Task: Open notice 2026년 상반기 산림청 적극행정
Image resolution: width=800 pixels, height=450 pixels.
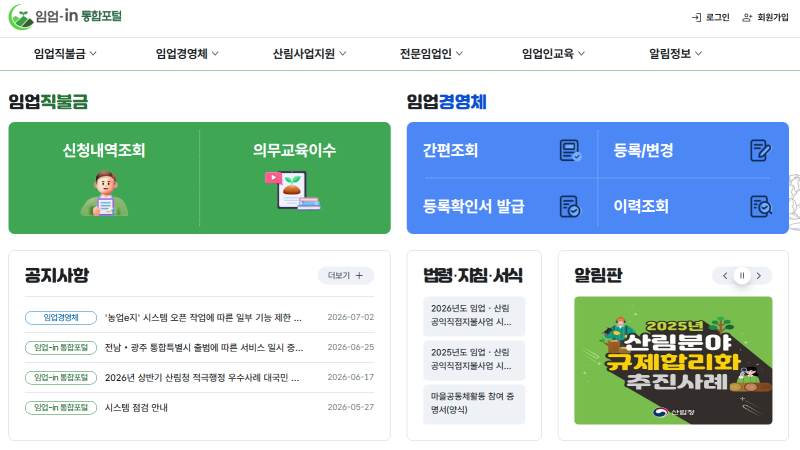Action: pyautogui.click(x=202, y=378)
